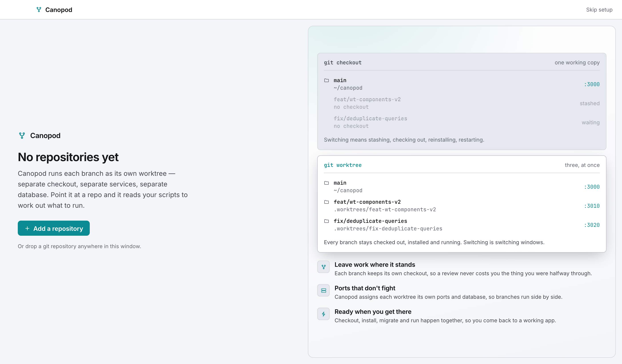Click the folder icon next to fix/deduplicate-queries worktree
Image resolution: width=622 pixels, height=364 pixels.
[327, 221]
